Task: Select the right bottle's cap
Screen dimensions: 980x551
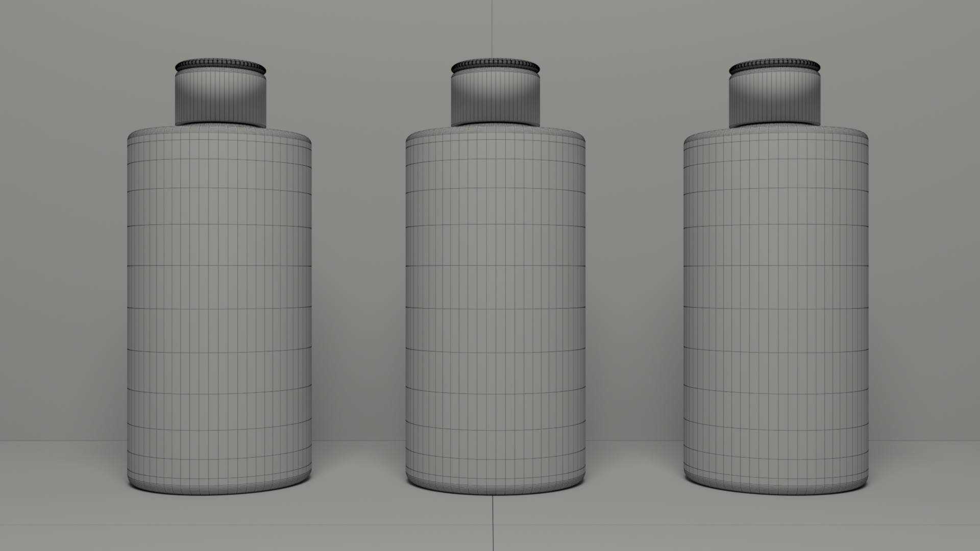Action: (774, 99)
